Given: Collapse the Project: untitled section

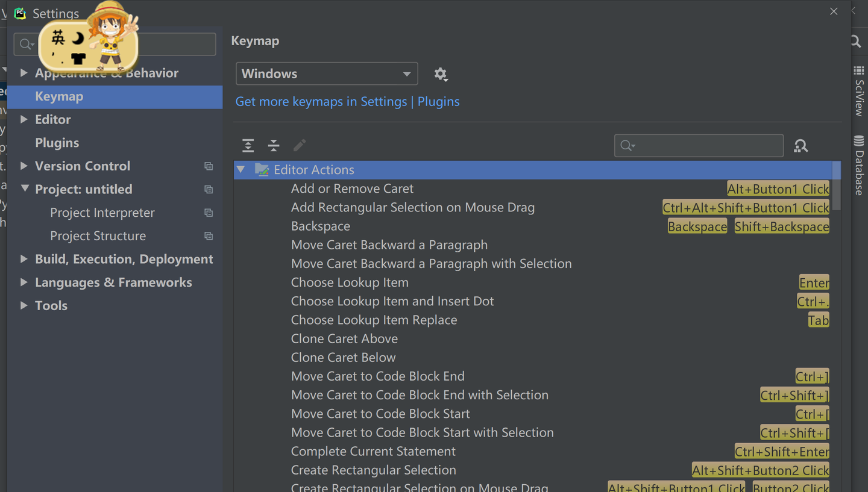Looking at the screenshot, I should pyautogui.click(x=25, y=189).
